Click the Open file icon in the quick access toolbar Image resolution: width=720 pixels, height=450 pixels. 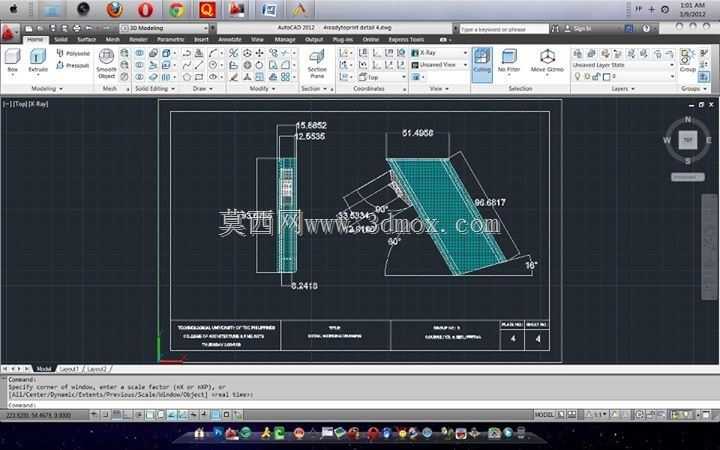pyautogui.click(x=40, y=28)
